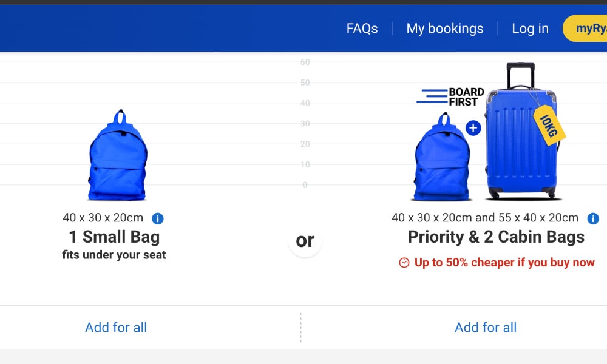This screenshot has height=364, width=607.
Task: Select the blue suitcase image
Action: (x=521, y=132)
